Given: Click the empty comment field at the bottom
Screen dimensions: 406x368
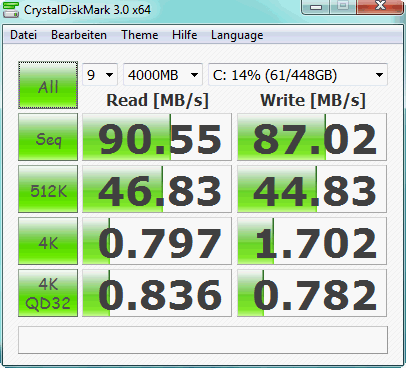Looking at the screenshot, I should (x=203, y=340).
